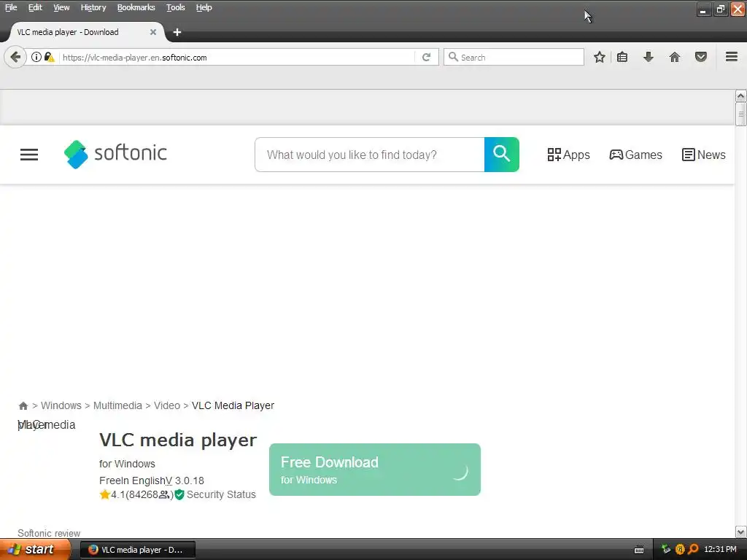Click the Free Download for Windows button
747x560 pixels.
click(375, 470)
